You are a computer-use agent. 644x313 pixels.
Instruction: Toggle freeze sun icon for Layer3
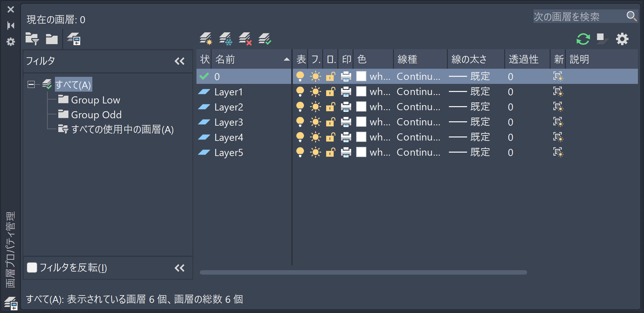pyautogui.click(x=315, y=122)
